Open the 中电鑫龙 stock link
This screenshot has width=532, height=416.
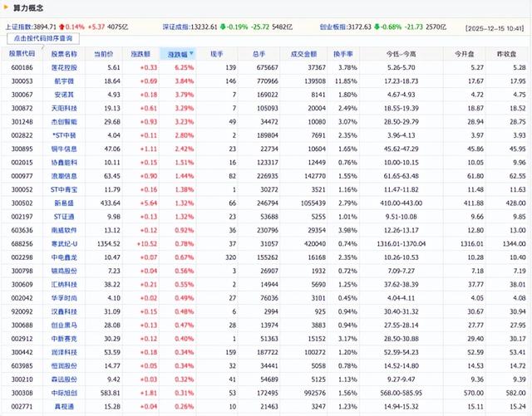tap(64, 257)
